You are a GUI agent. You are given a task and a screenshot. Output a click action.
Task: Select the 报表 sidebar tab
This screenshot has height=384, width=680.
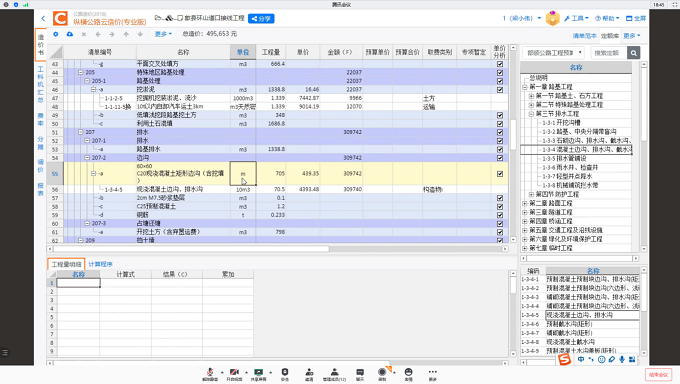point(40,189)
